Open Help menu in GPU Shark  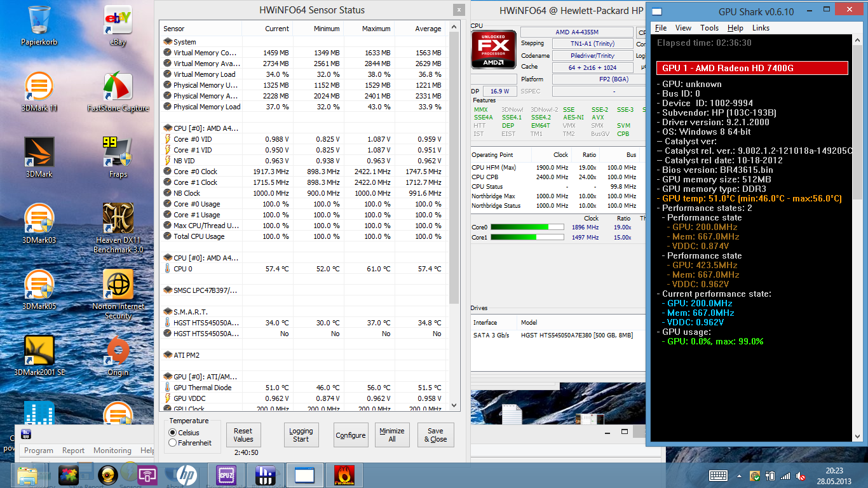tap(735, 28)
